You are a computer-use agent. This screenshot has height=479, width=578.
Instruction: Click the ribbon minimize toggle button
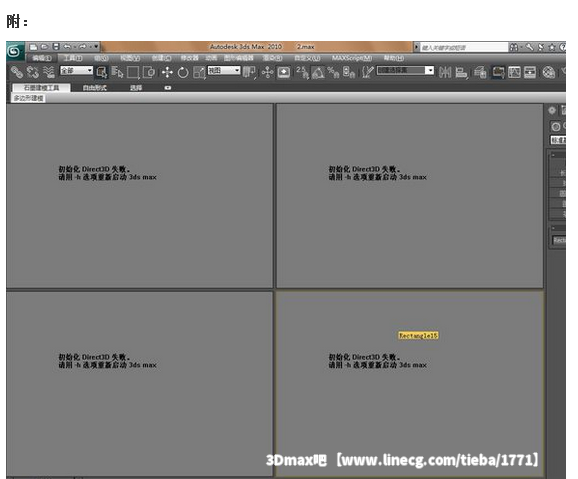pyautogui.click(x=168, y=88)
